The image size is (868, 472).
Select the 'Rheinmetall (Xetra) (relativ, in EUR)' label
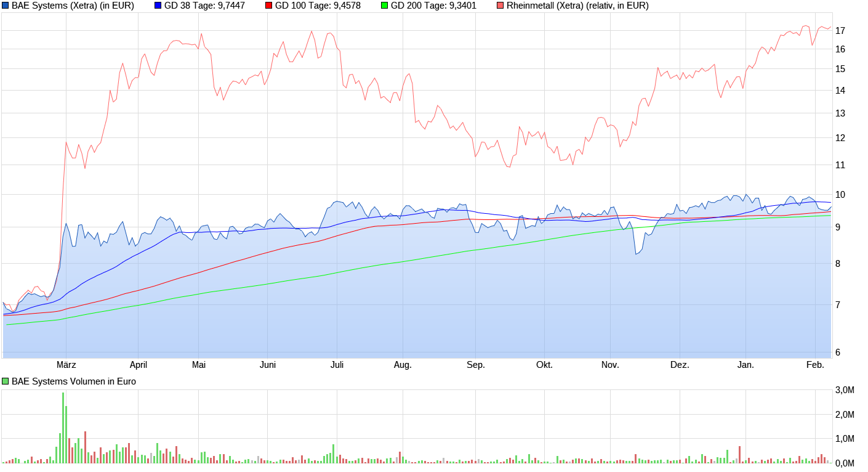[577, 6]
